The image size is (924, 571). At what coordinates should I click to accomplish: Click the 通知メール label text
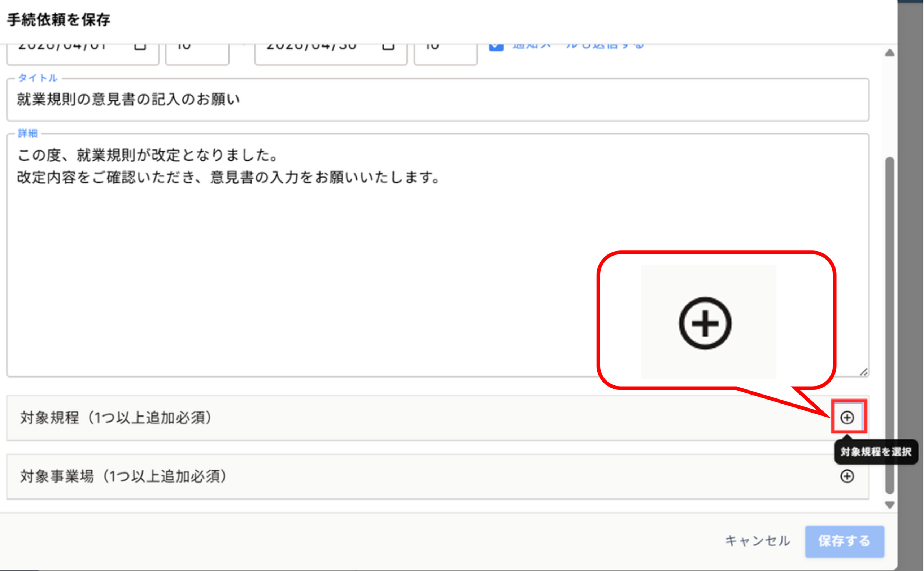pyautogui.click(x=578, y=47)
